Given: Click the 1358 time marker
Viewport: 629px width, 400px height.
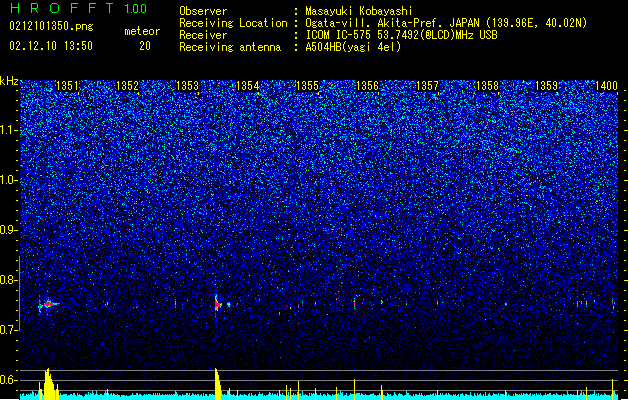Looking at the screenshot, I should click(487, 86).
